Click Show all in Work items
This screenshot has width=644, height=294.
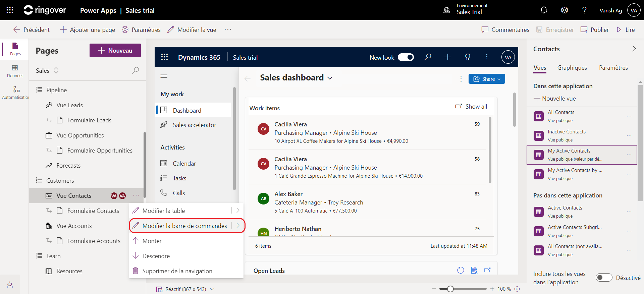pyautogui.click(x=471, y=106)
